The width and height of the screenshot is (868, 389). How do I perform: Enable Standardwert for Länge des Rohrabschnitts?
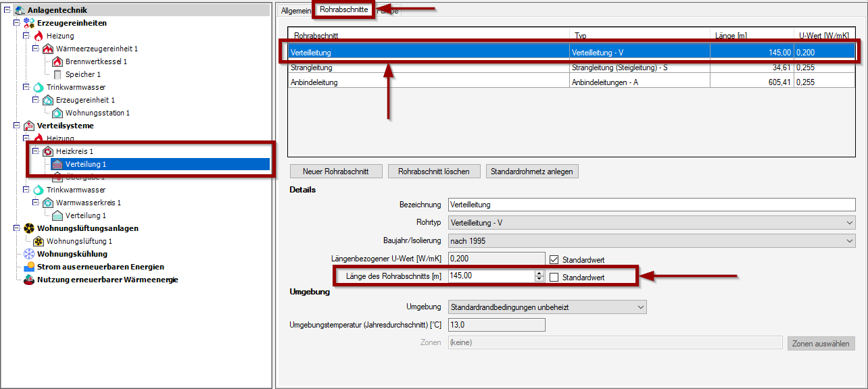coord(554,277)
